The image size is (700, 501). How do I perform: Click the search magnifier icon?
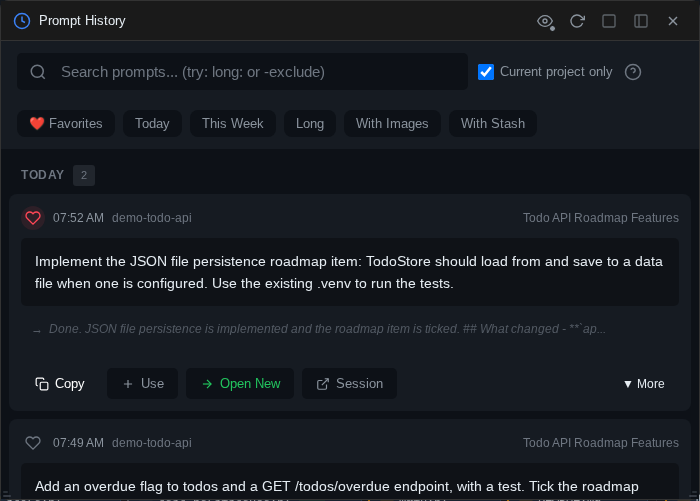[x=38, y=72]
